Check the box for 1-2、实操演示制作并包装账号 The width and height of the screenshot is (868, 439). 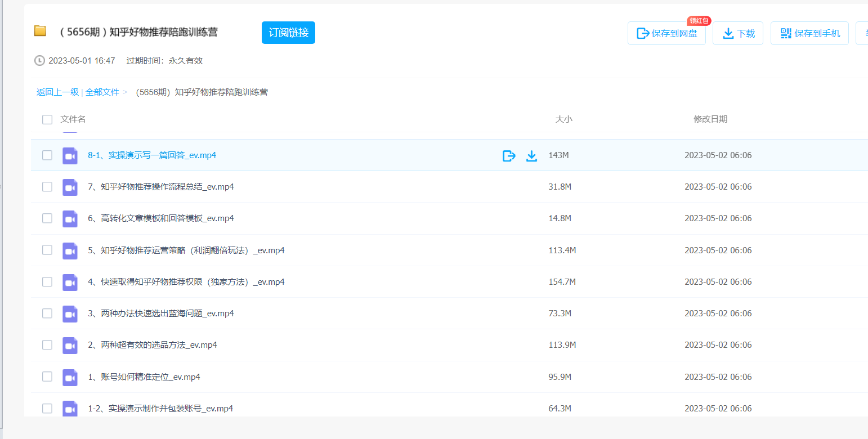47,408
